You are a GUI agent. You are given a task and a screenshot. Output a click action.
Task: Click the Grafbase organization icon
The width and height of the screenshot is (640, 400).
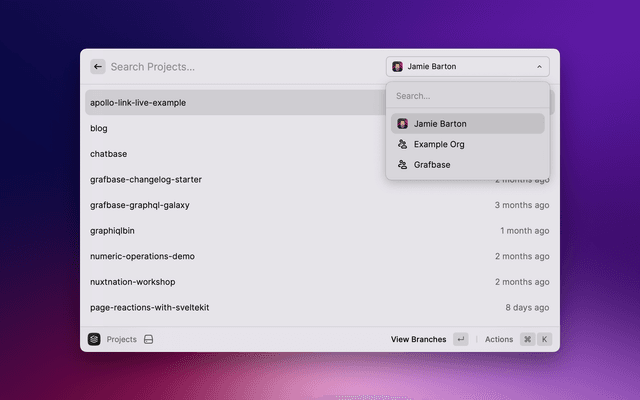pos(402,164)
